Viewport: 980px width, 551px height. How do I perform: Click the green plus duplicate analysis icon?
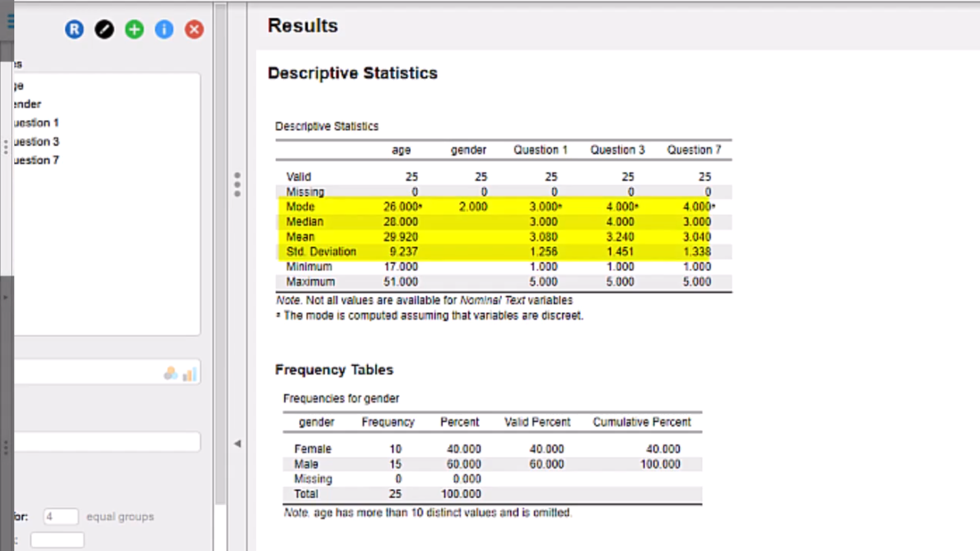click(134, 30)
